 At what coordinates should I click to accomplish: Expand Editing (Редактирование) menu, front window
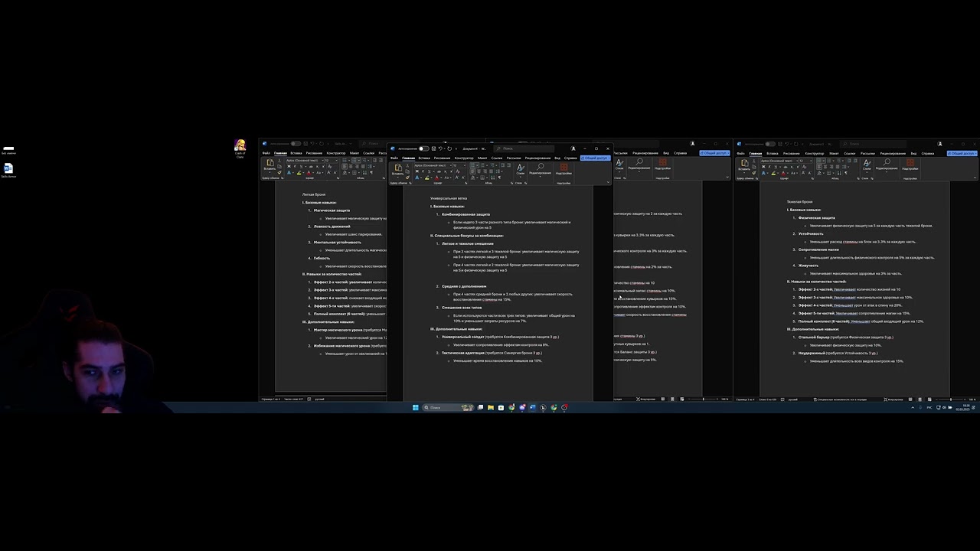click(540, 169)
